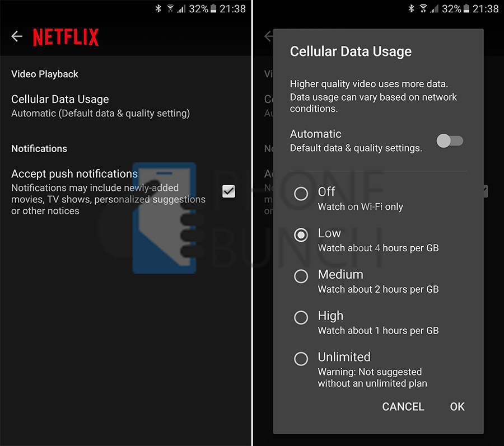Tap the battery icon in the left status bar

pos(214,9)
